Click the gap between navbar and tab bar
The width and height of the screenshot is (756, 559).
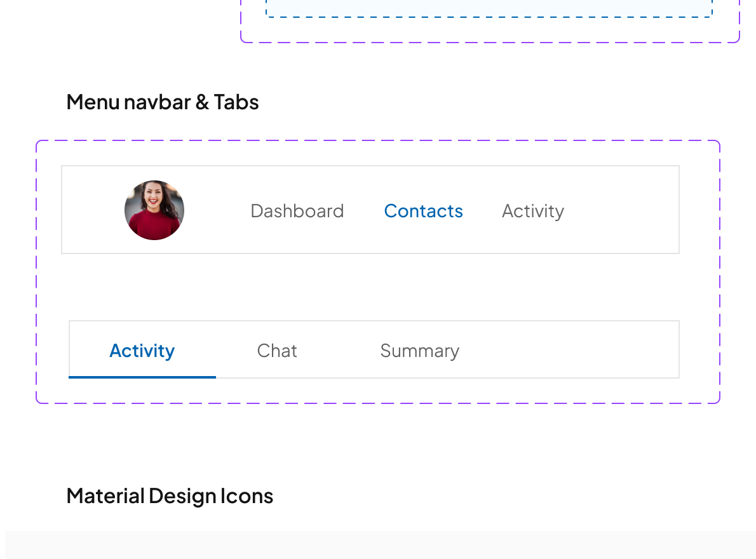[x=375, y=287]
